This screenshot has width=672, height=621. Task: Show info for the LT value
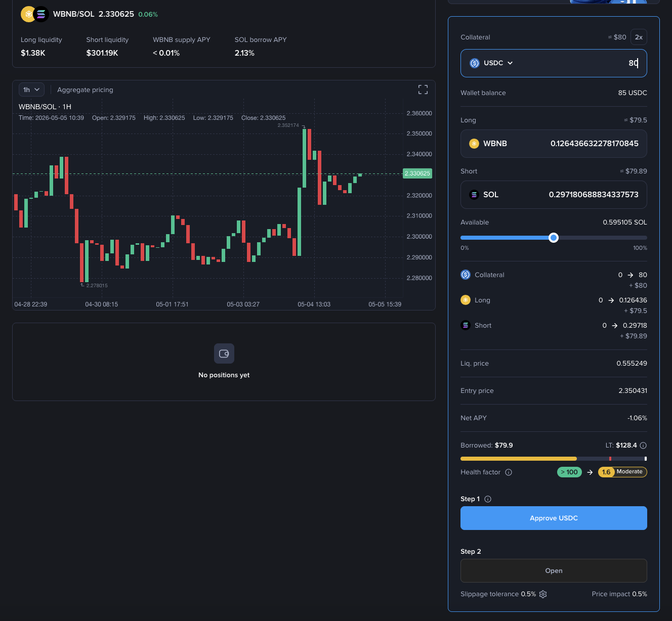pyautogui.click(x=643, y=446)
